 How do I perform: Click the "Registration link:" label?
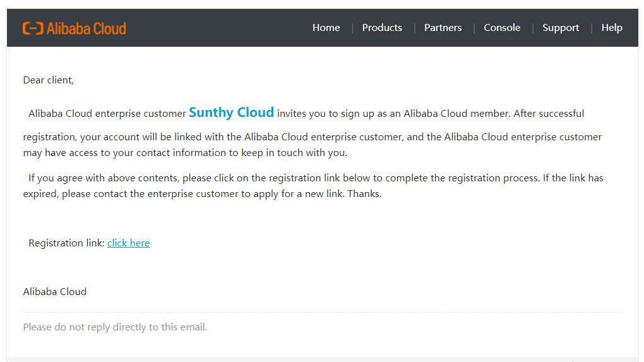pyautogui.click(x=66, y=243)
